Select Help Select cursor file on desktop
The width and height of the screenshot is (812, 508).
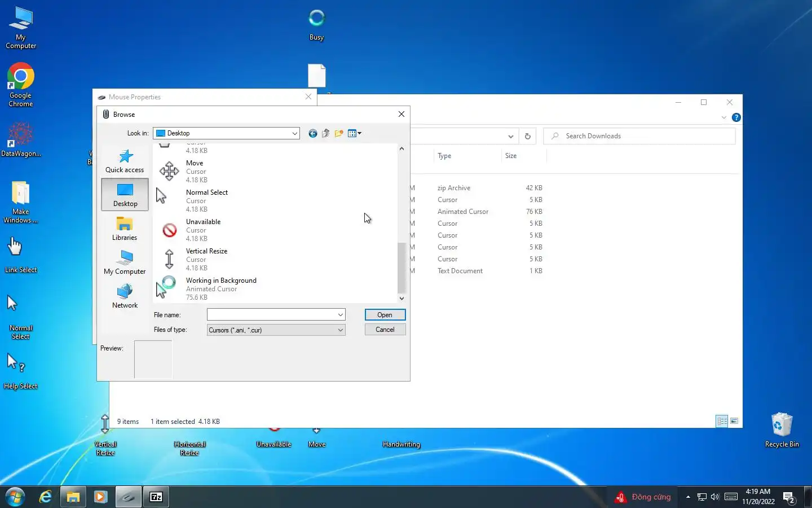pos(21,371)
